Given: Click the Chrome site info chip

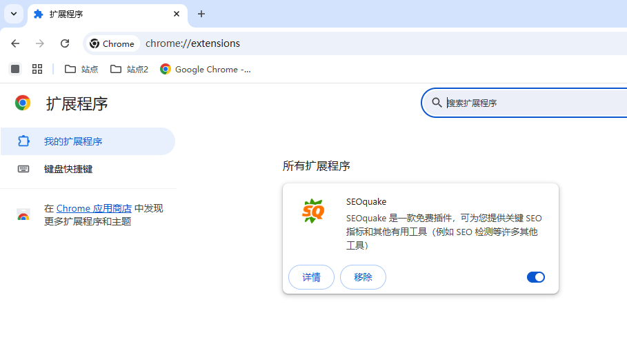Looking at the screenshot, I should click(112, 43).
